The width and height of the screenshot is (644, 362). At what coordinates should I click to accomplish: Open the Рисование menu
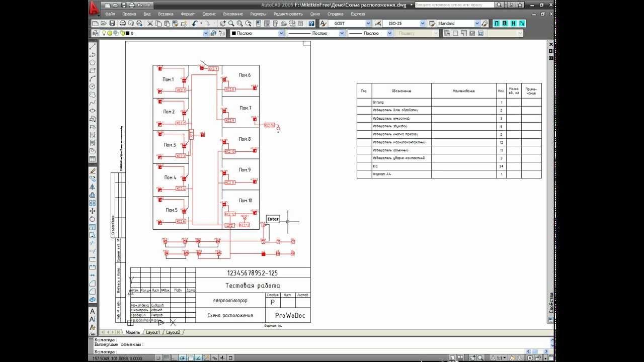(233, 14)
